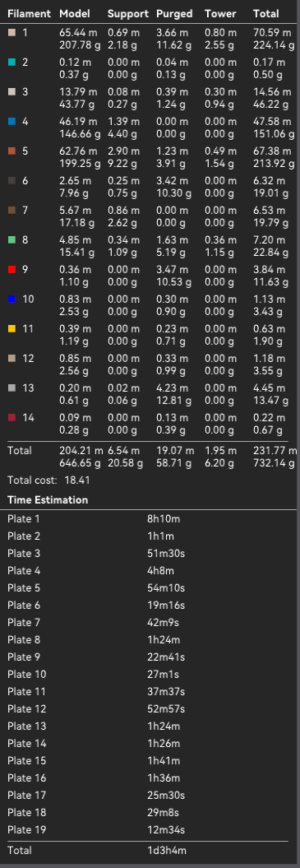Click the crimson filament 14 swatch
This screenshot has width=300, height=868.
pos(12,417)
